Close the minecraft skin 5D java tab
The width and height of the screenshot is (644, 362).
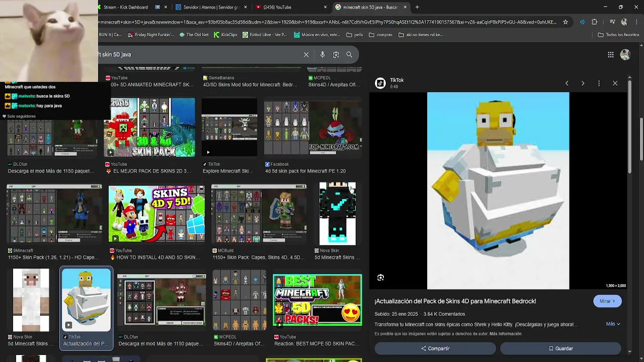coord(405,7)
